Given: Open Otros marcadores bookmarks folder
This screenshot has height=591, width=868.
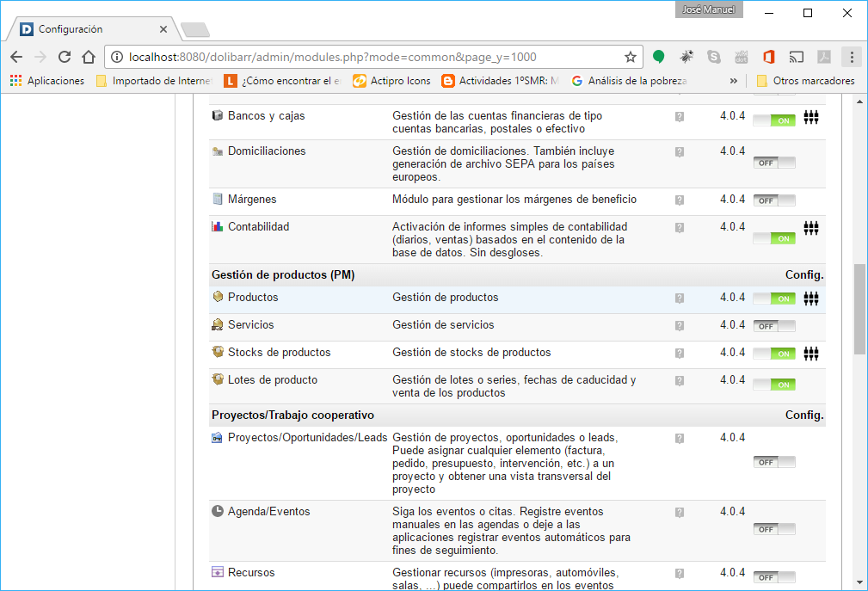Looking at the screenshot, I should pos(805,81).
